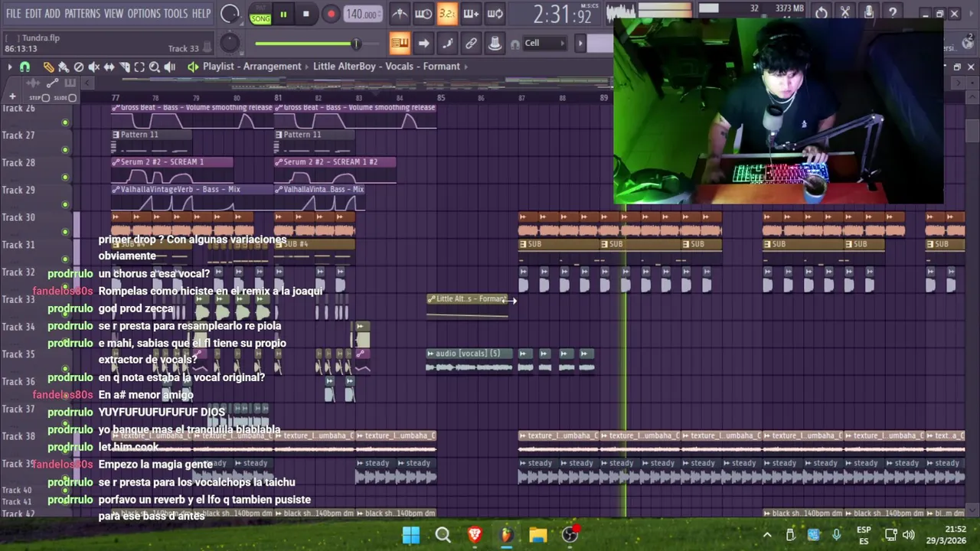Mute Track 28 green light
Screen dimensions: 980x551
click(x=65, y=177)
